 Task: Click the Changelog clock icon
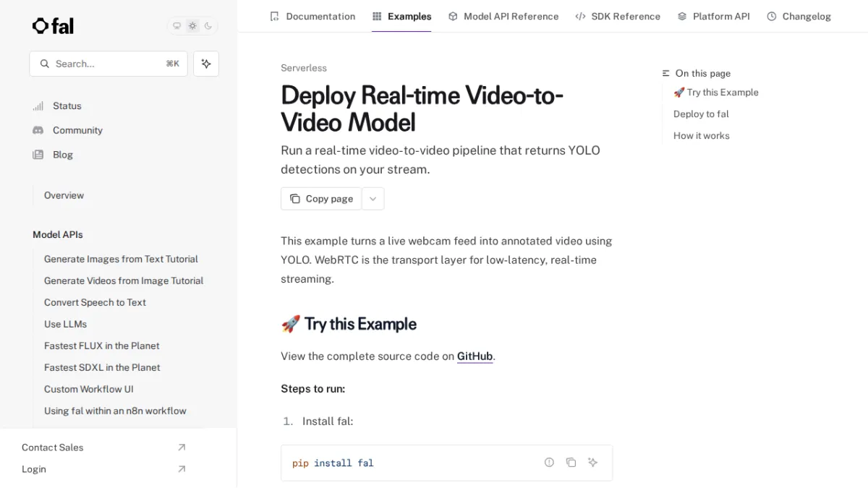[772, 16]
